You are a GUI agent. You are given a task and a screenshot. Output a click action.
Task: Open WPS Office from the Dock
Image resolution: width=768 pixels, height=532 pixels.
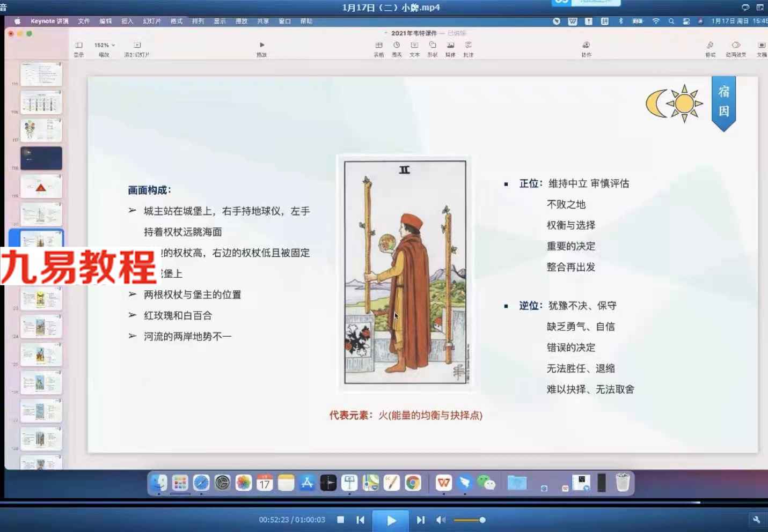pyautogui.click(x=444, y=483)
